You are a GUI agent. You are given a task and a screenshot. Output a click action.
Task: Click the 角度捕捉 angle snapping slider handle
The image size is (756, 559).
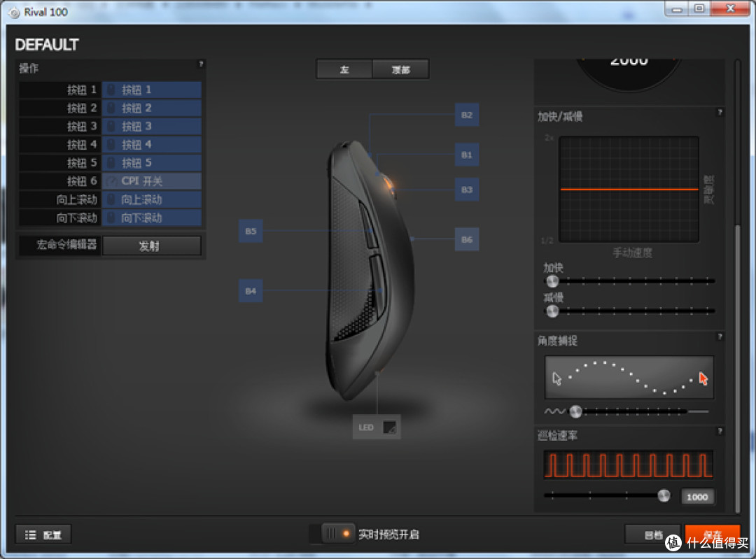click(575, 411)
